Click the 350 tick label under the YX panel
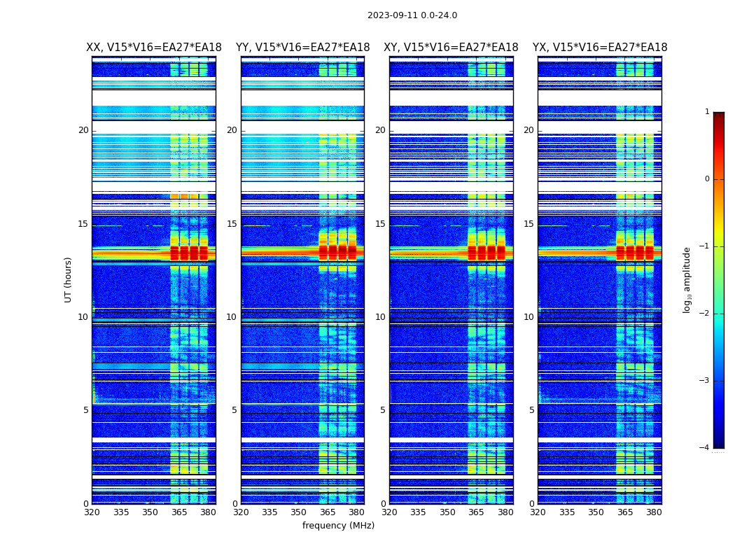 (x=596, y=512)
